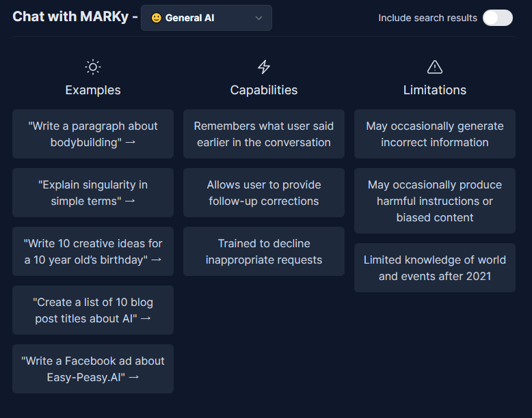Screen dimensions: 532x418
Task: Click the sun icon above Examples
Action: [92, 67]
